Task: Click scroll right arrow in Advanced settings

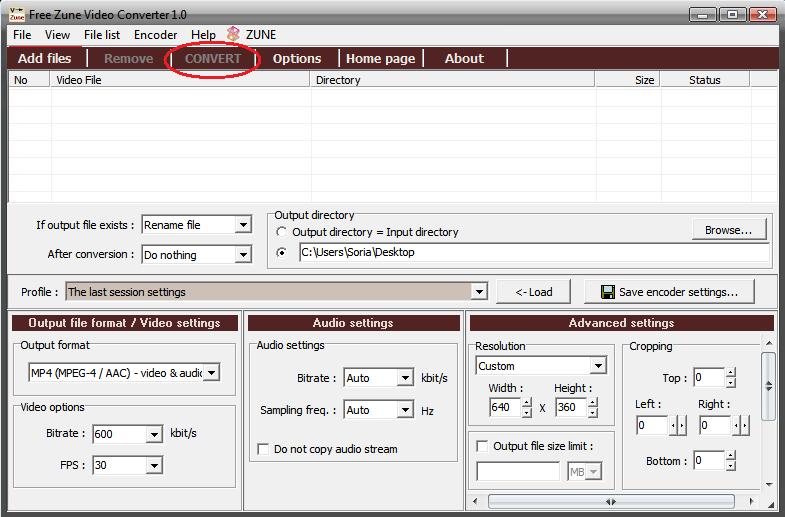Action: pos(751,501)
